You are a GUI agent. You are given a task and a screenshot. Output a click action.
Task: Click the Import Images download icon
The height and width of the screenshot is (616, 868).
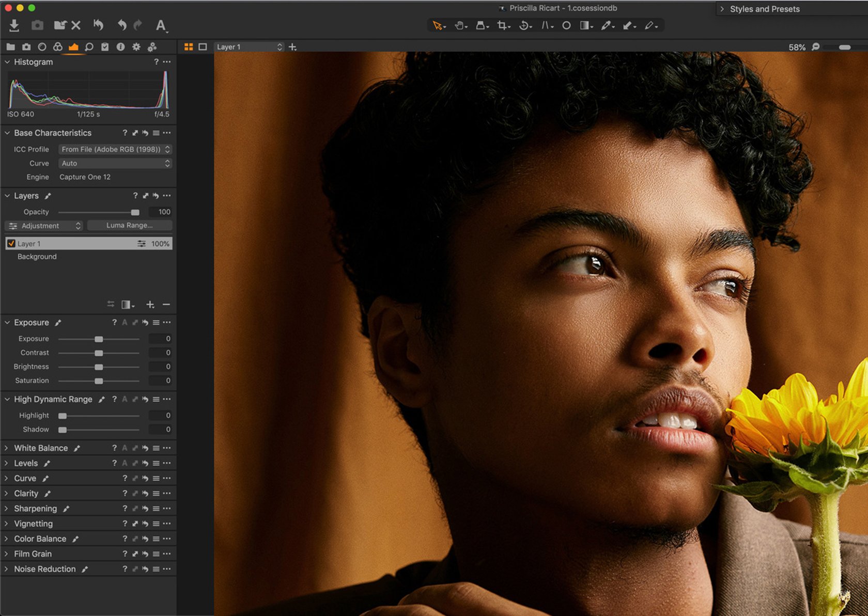14,25
